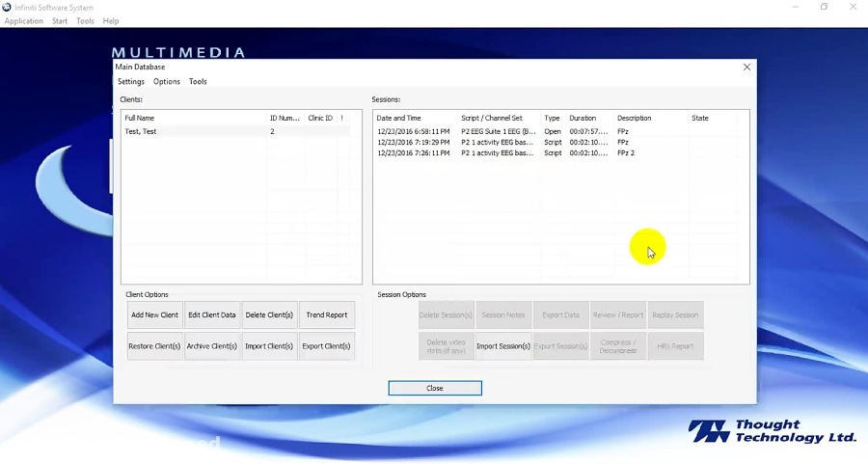Select client Test, Test in list
The width and height of the screenshot is (868, 464).
pos(141,131)
